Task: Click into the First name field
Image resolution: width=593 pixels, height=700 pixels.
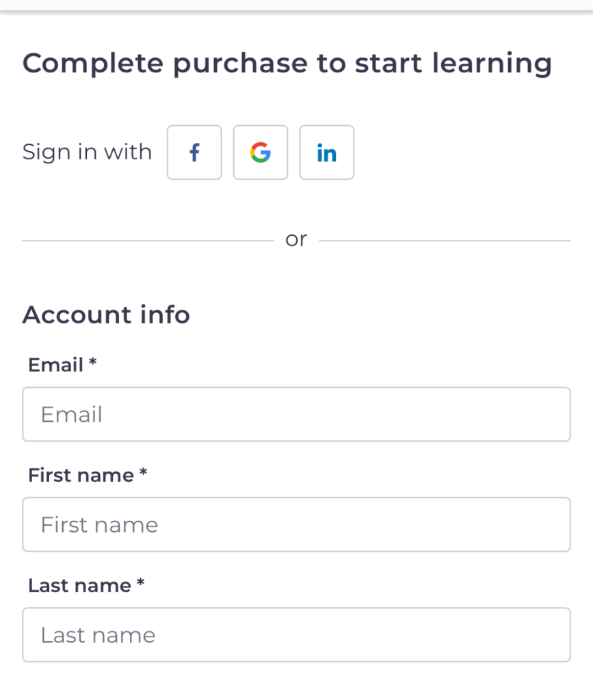Action: (x=297, y=524)
